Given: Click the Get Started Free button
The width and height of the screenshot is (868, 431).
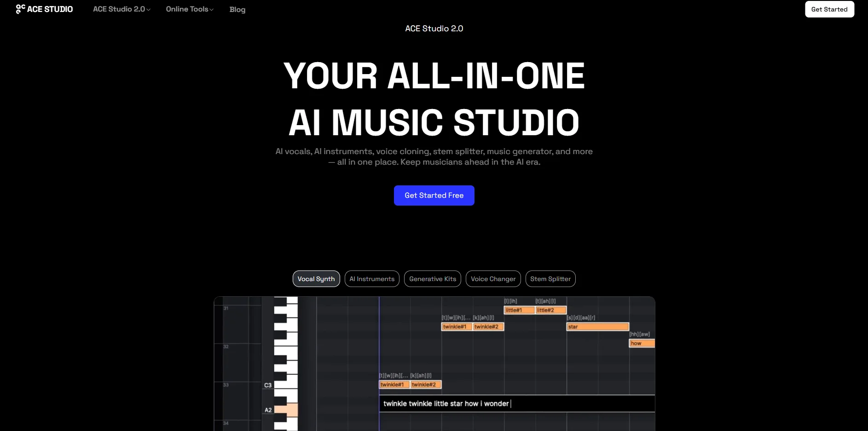Looking at the screenshot, I should point(434,195).
